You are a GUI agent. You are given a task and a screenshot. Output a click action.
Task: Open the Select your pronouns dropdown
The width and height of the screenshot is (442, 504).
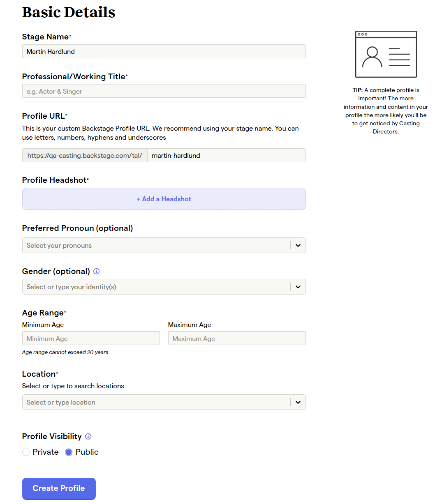point(164,246)
